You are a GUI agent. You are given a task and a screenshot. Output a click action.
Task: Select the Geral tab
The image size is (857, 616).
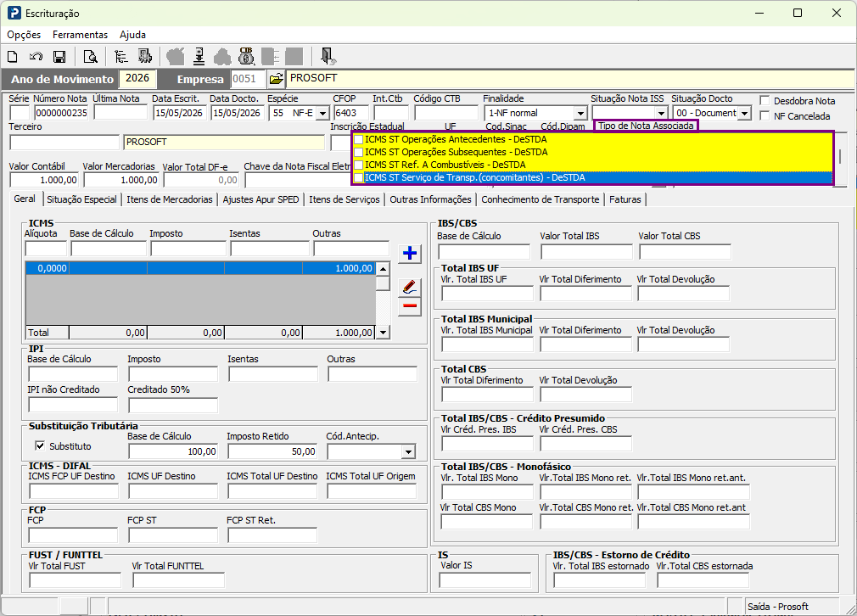[x=25, y=199]
